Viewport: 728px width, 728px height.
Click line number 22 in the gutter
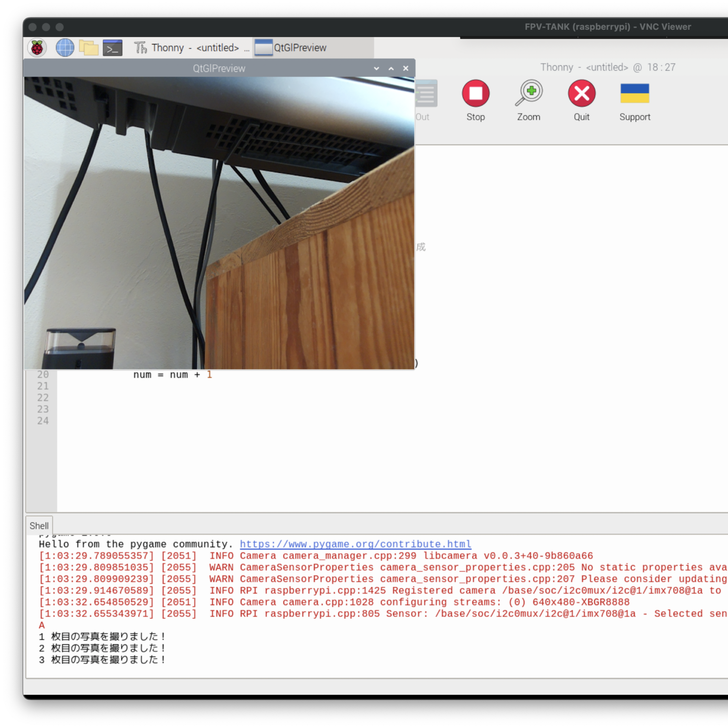[x=43, y=398]
